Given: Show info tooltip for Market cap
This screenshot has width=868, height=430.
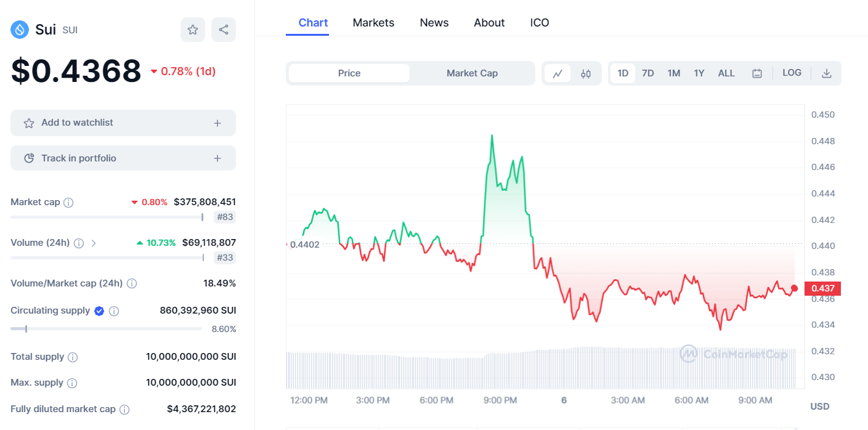Looking at the screenshot, I should pos(68,203).
